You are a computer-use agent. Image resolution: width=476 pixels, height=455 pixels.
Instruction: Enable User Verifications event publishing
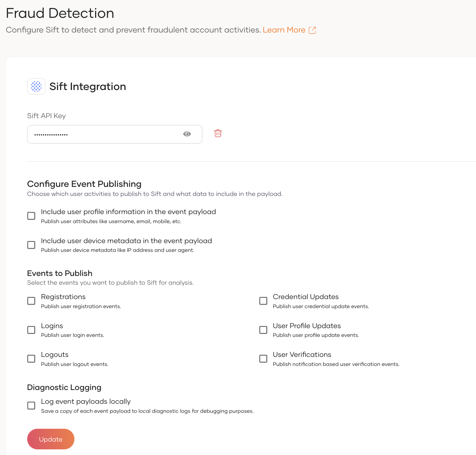click(x=263, y=359)
